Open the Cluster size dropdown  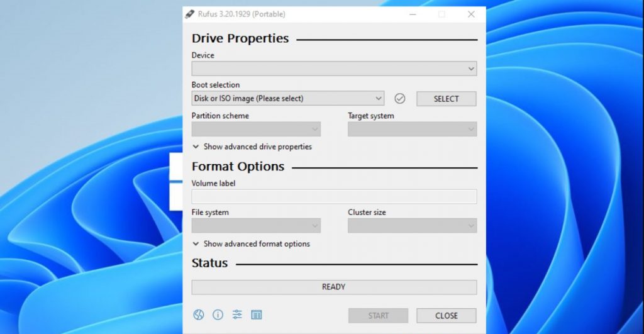[x=412, y=226]
